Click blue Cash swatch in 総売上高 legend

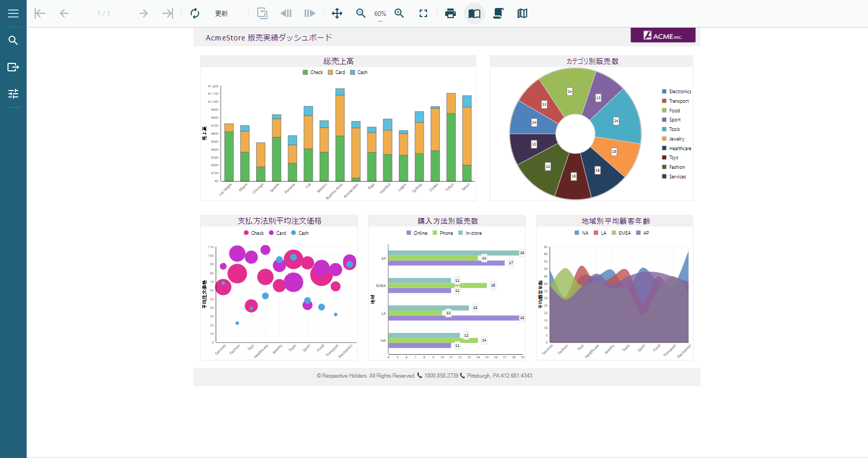353,72
